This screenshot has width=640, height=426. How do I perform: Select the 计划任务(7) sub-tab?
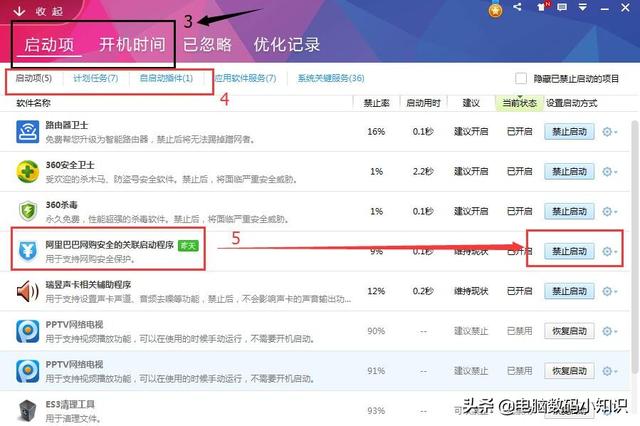click(96, 78)
